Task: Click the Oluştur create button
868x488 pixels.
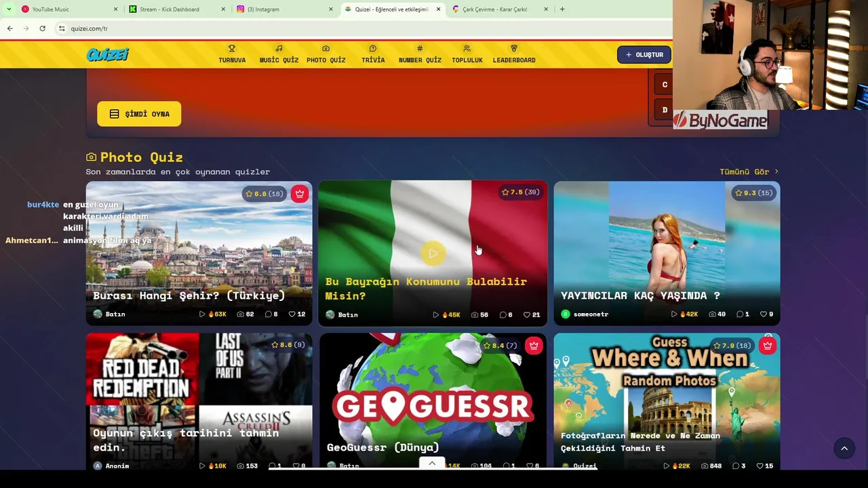Action: pyautogui.click(x=644, y=55)
